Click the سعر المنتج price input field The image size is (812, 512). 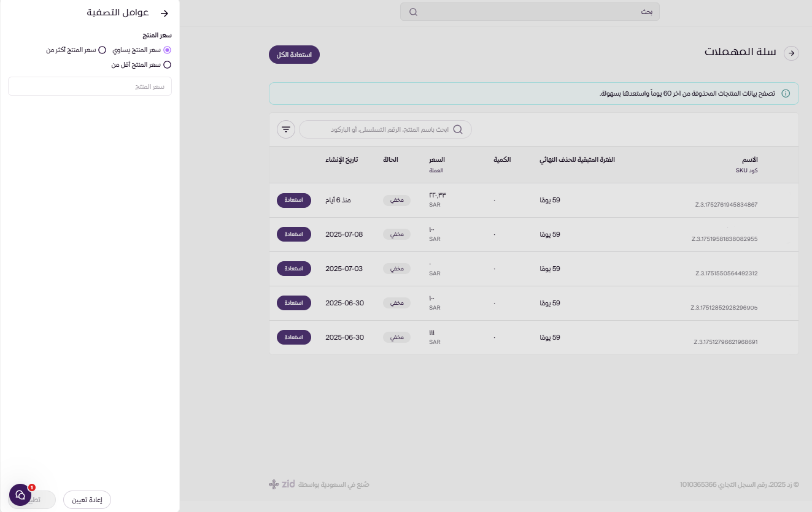tap(90, 86)
